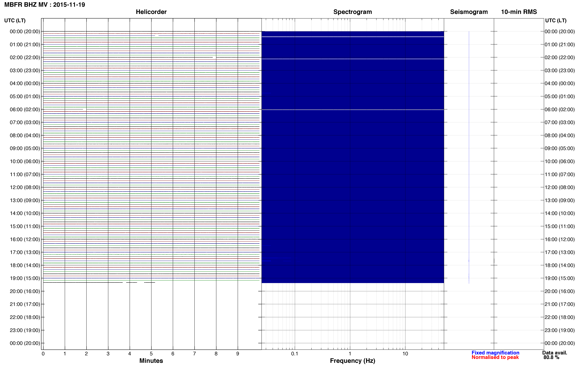Click the blue 'Fixed magnification' legend text
This screenshot has height=368, width=588.
click(x=495, y=353)
